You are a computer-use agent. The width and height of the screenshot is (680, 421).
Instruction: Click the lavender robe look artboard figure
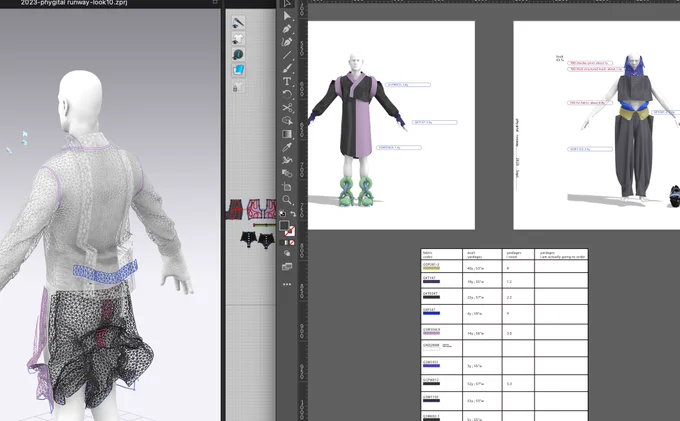(x=356, y=130)
